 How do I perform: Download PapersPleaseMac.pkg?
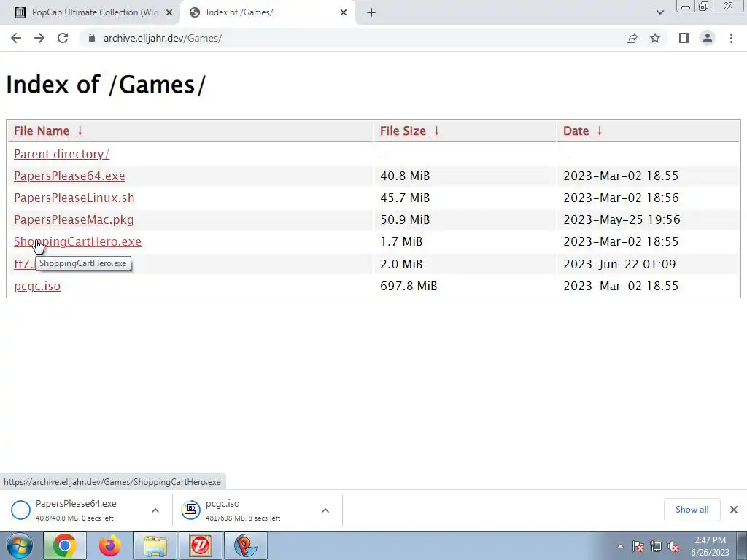pyautogui.click(x=74, y=220)
